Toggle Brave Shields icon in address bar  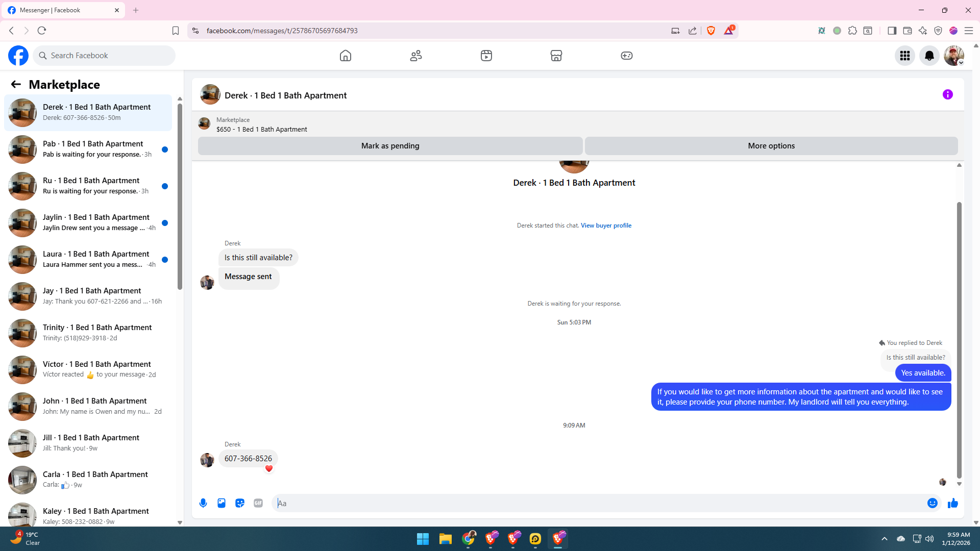pyautogui.click(x=711, y=31)
